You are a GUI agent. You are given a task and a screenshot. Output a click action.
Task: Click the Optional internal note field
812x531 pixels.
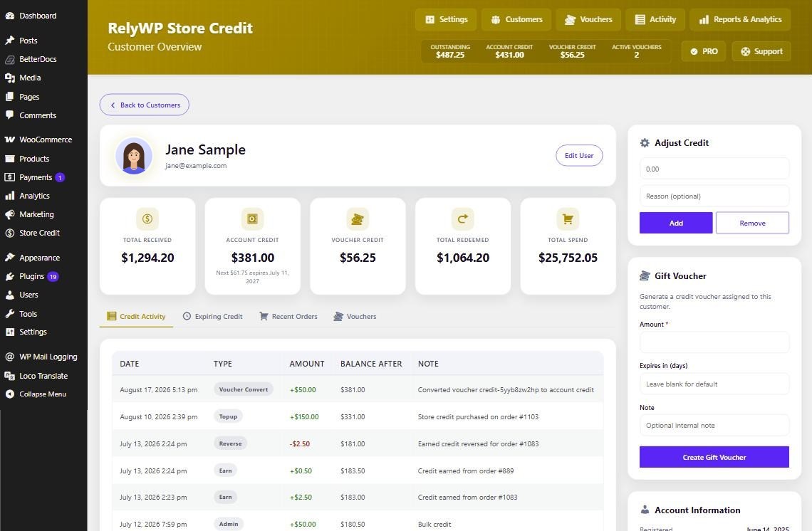coord(714,426)
